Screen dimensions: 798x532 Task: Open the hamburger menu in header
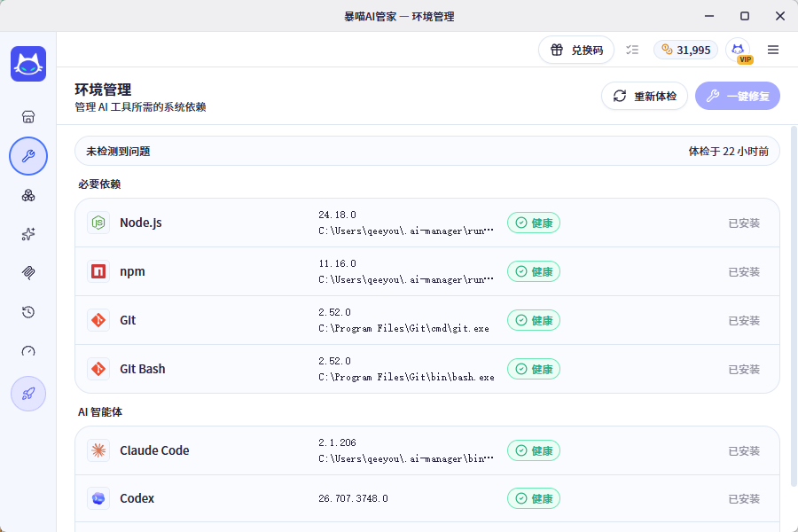click(x=773, y=50)
